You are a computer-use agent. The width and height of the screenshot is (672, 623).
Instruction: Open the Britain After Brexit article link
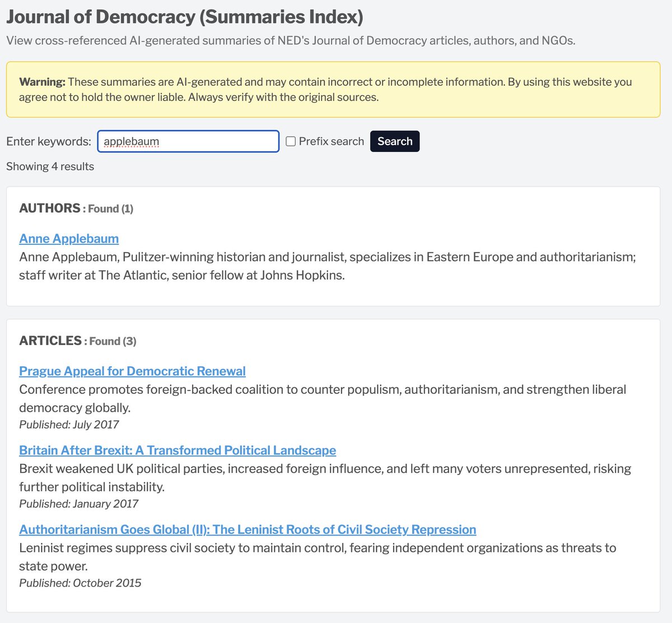coord(178,450)
